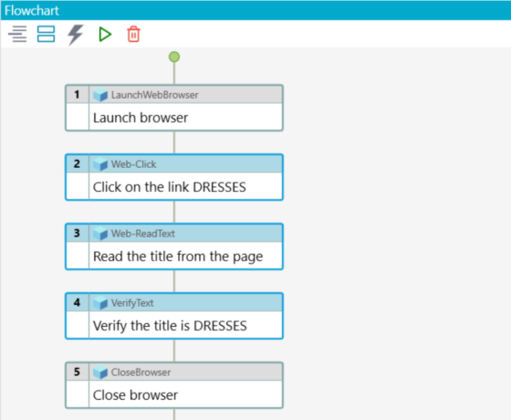
Task: Click the CloseBrowser step cube icon
Action: coord(100,373)
